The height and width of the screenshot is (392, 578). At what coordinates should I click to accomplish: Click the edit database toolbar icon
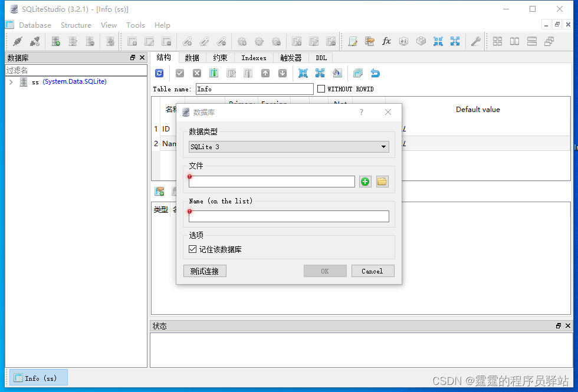[73, 41]
